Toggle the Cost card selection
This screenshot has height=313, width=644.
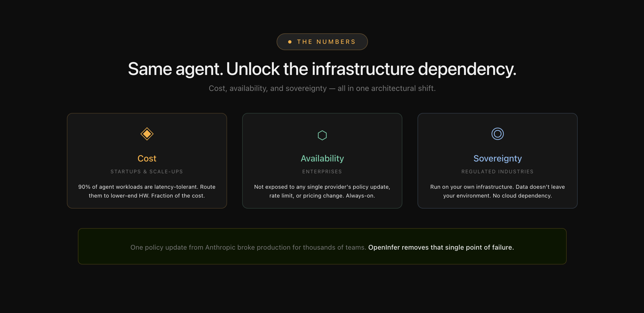click(147, 160)
